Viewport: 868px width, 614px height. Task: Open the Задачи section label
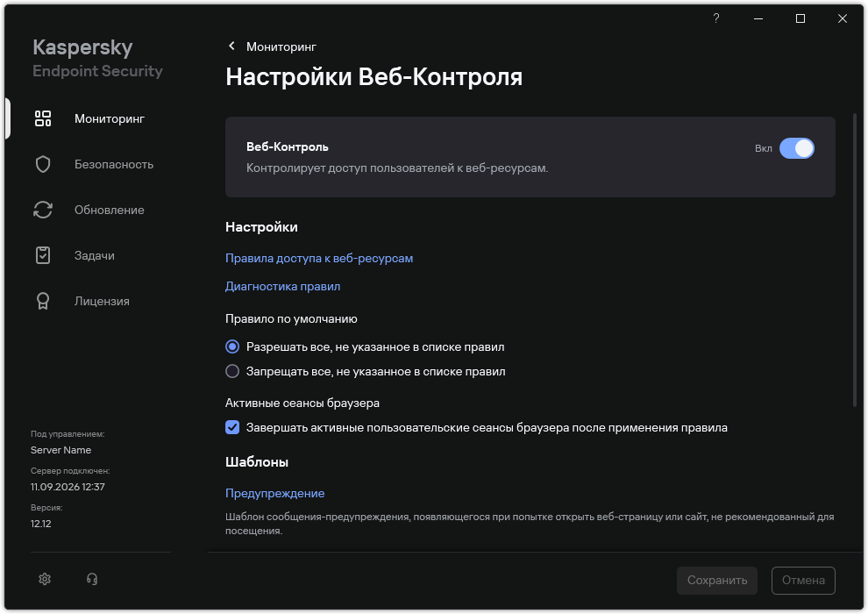tap(95, 256)
